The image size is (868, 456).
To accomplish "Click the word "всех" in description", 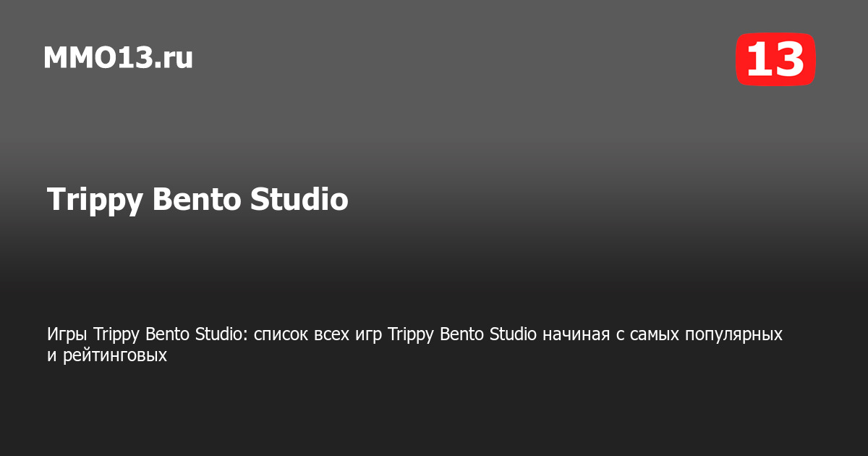I will (x=332, y=334).
